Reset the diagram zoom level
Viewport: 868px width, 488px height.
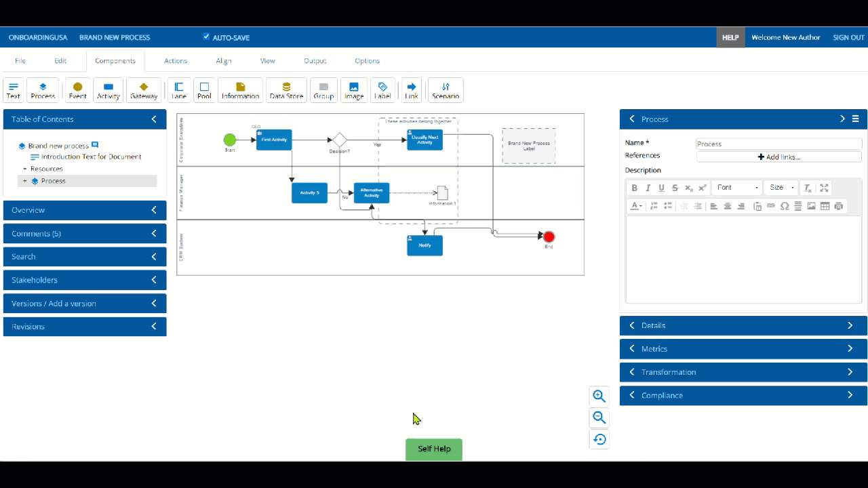click(599, 439)
